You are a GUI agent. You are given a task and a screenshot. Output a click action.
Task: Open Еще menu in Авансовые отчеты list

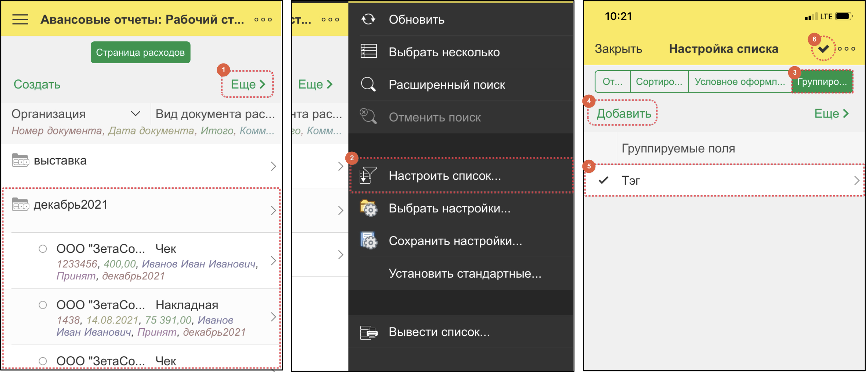click(x=248, y=84)
